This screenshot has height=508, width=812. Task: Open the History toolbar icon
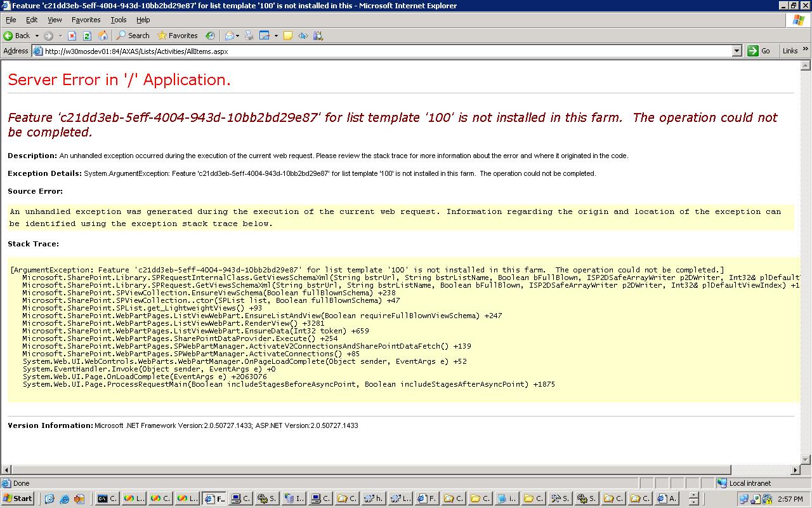210,36
